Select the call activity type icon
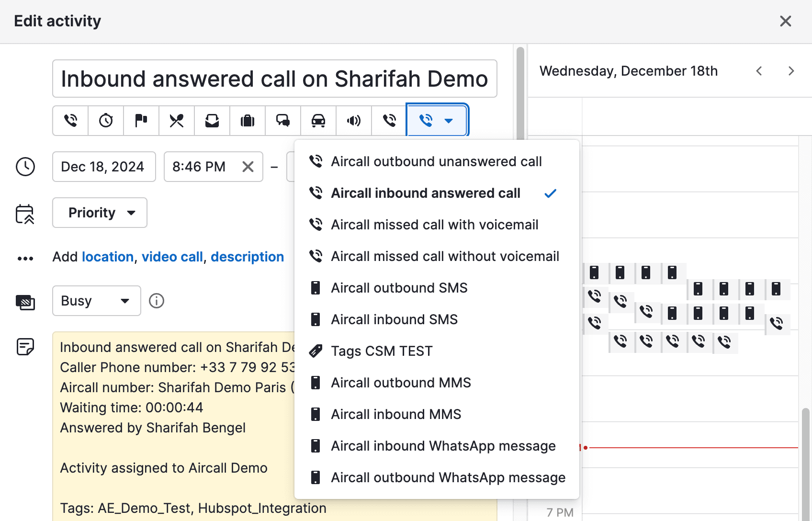 70,121
